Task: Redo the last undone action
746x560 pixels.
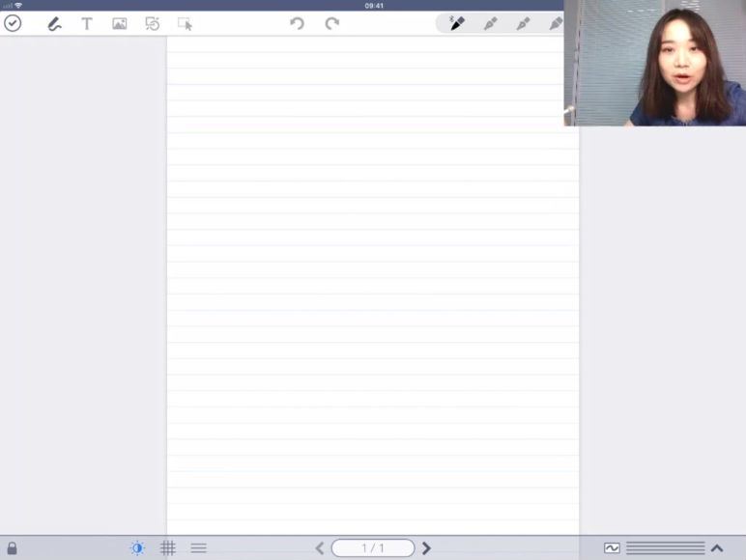Action: [331, 23]
